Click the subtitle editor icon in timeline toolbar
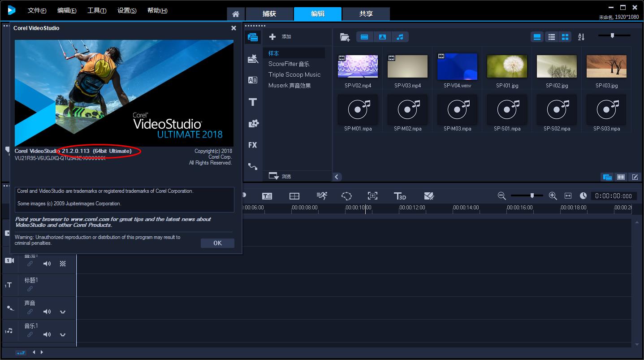Viewport: 644px width, 360px height. [267, 196]
